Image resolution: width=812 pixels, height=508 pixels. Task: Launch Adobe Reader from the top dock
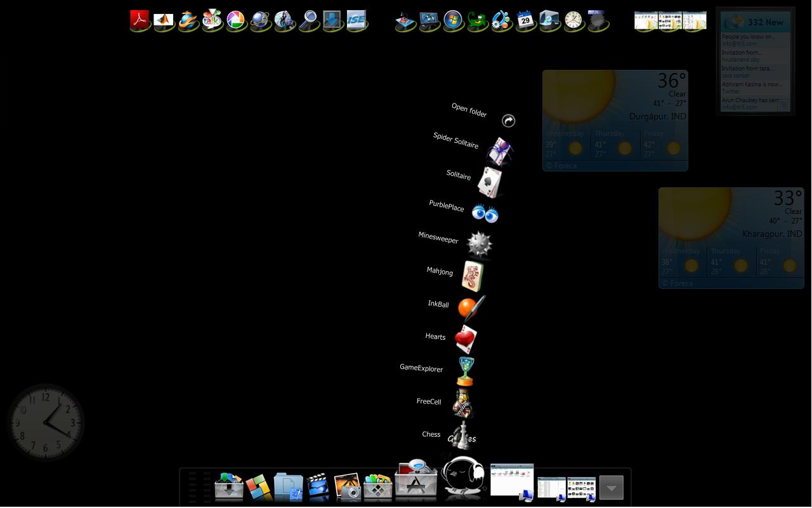coord(140,20)
